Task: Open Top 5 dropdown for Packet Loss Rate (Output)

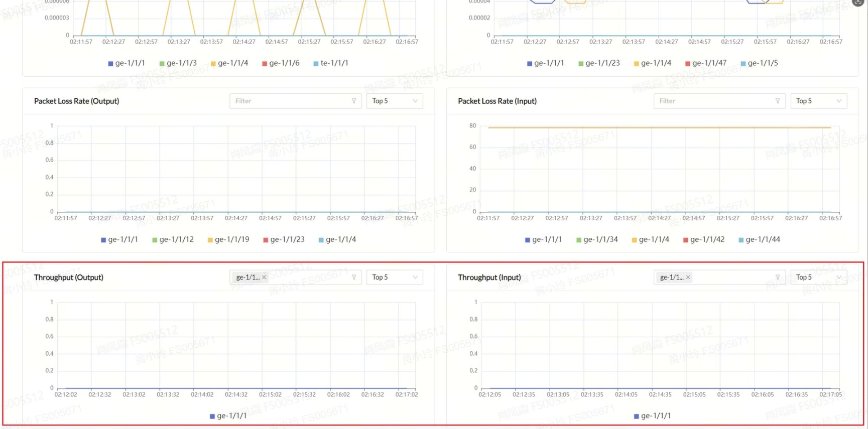Action: coord(395,101)
